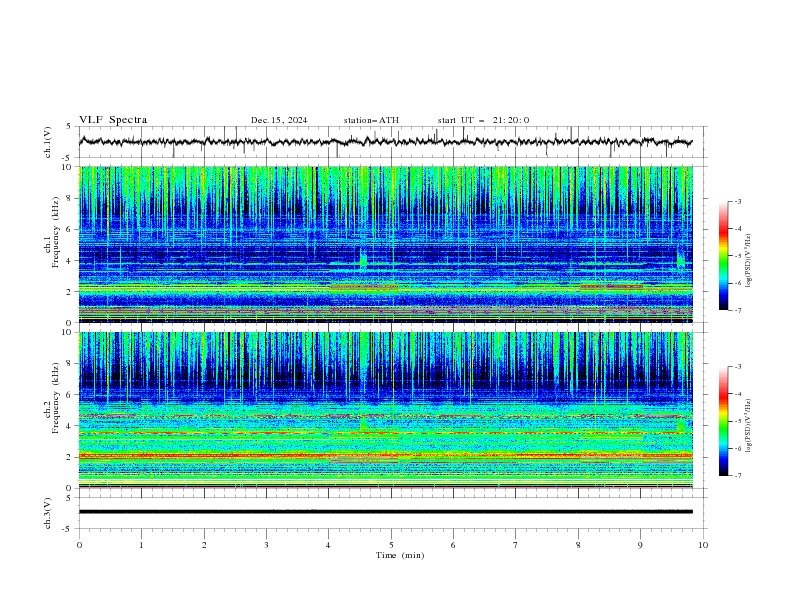792x612 pixels.
Task: Click the "ch.1(V)" waveform axis label
Action: (x=48, y=142)
